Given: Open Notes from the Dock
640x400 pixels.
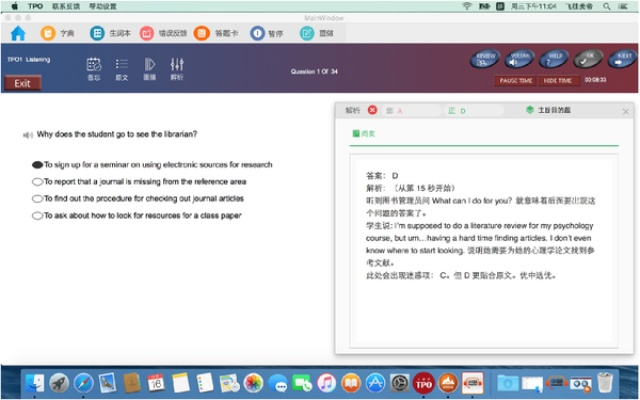Looking at the screenshot, I should 180,383.
